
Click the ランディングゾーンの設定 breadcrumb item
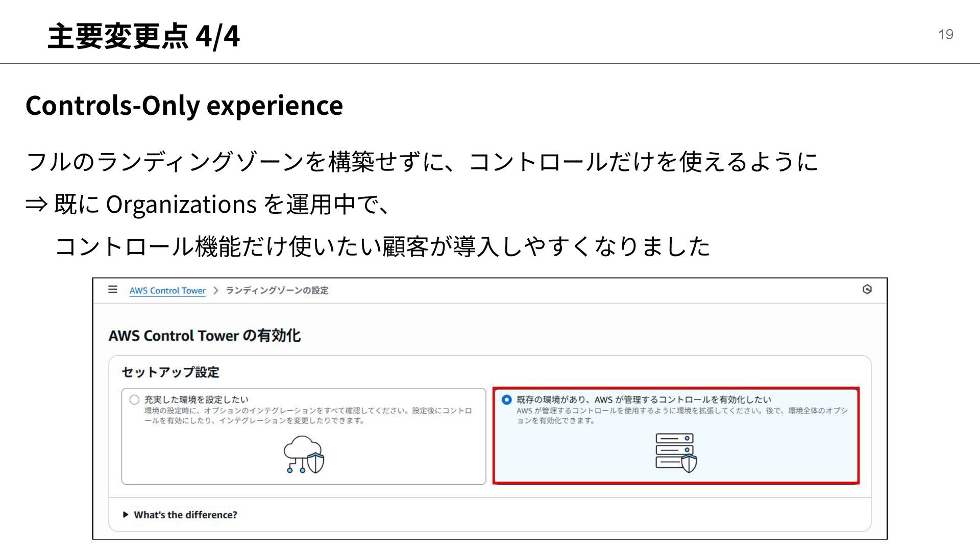pyautogui.click(x=277, y=290)
